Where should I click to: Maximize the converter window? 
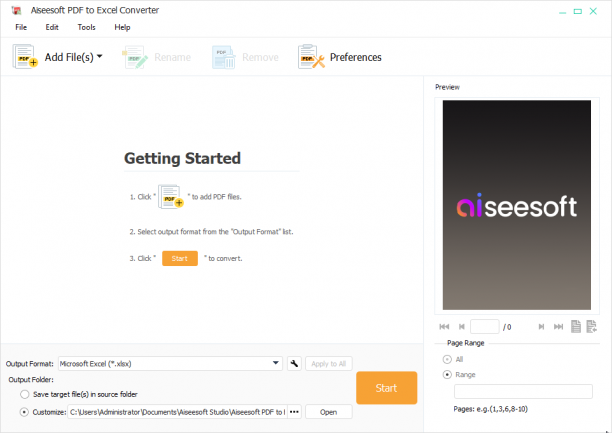tap(578, 11)
